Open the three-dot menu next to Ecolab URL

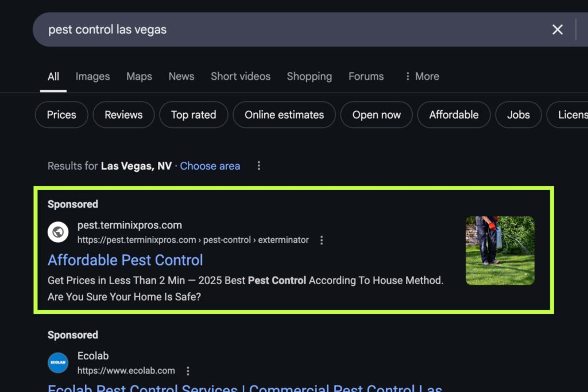[x=188, y=371]
